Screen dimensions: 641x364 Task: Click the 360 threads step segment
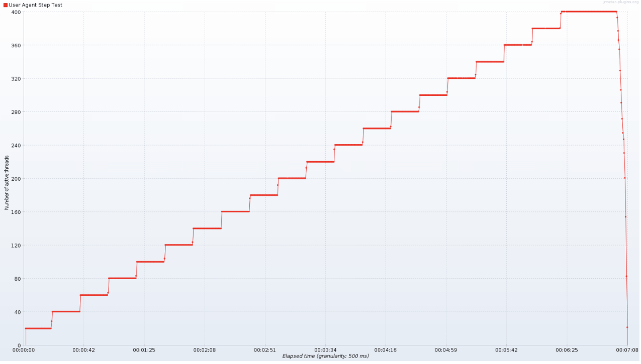click(517, 45)
